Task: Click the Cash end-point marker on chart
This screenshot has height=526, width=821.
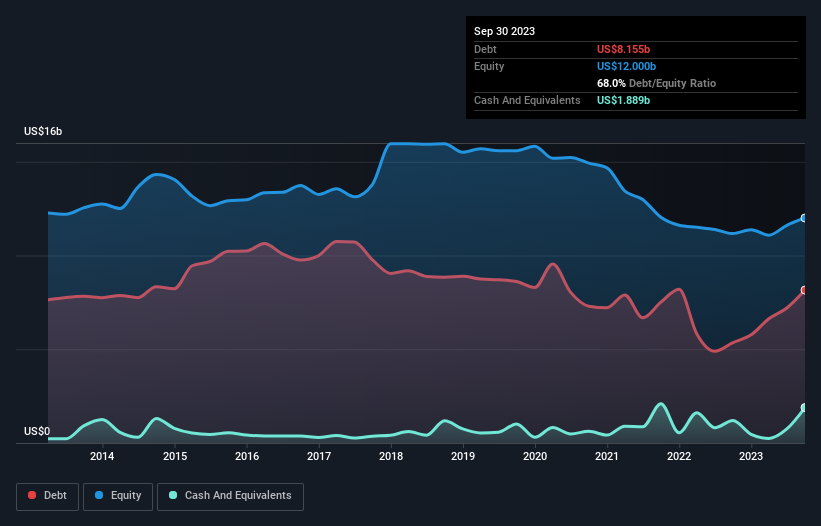Action: click(x=804, y=408)
